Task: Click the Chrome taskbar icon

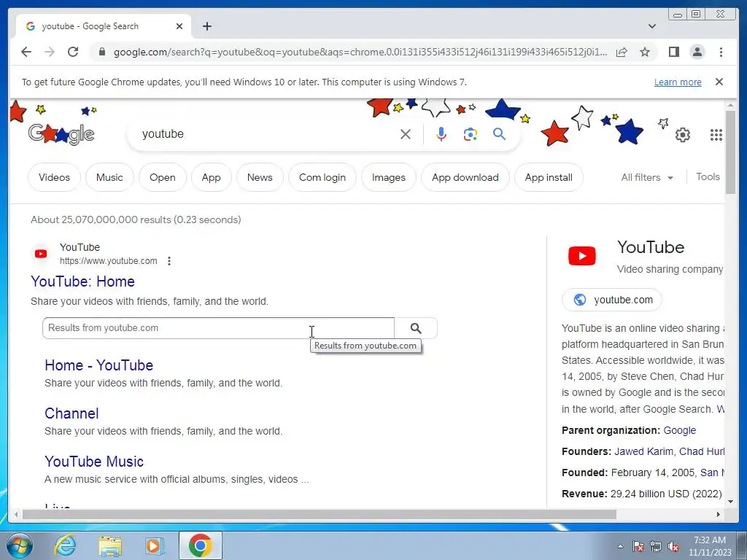Action: [x=200, y=545]
